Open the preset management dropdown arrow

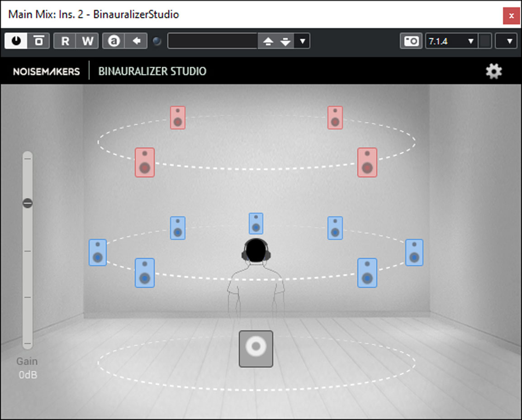pos(302,42)
